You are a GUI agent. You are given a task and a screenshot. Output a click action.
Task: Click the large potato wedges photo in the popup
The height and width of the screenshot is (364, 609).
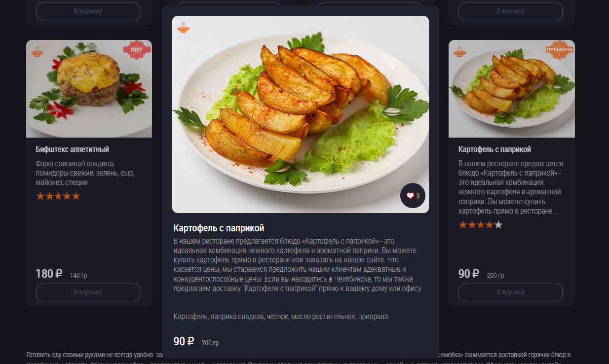(x=301, y=114)
